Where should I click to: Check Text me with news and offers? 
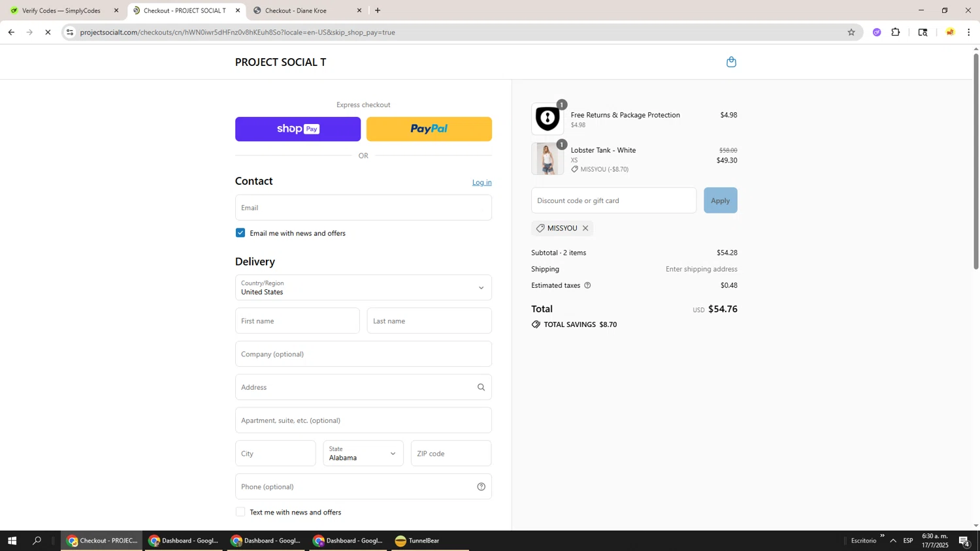coord(240,512)
